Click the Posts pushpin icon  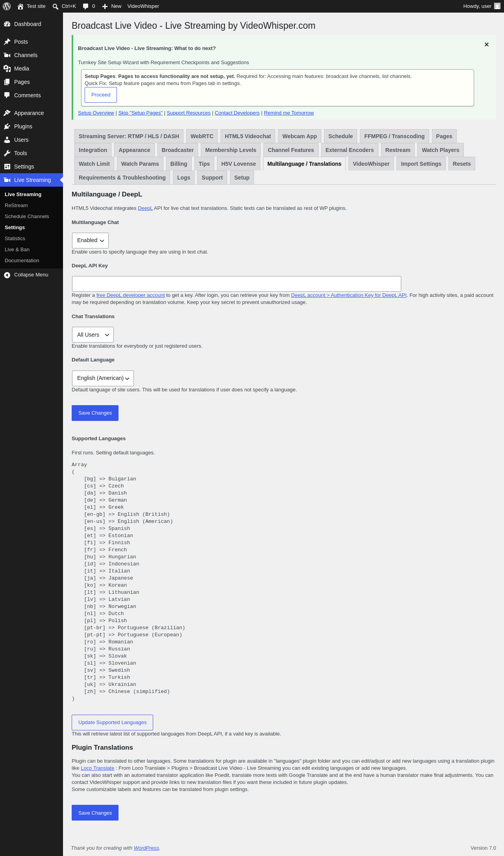pos(7,42)
